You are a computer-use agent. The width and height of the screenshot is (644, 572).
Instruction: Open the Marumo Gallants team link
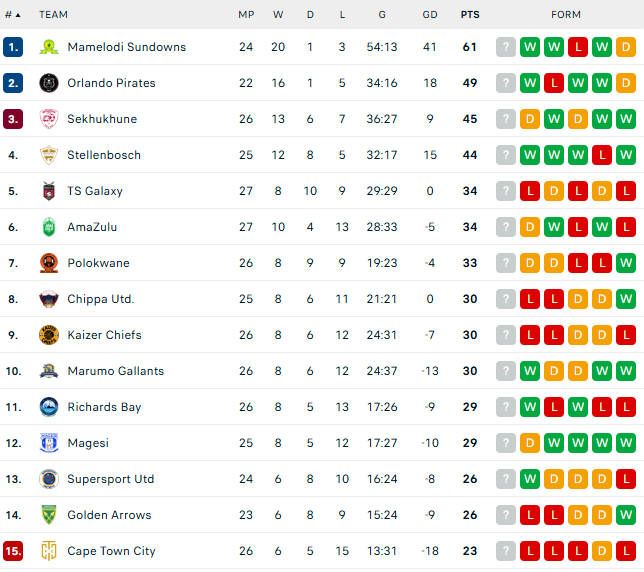tap(115, 371)
